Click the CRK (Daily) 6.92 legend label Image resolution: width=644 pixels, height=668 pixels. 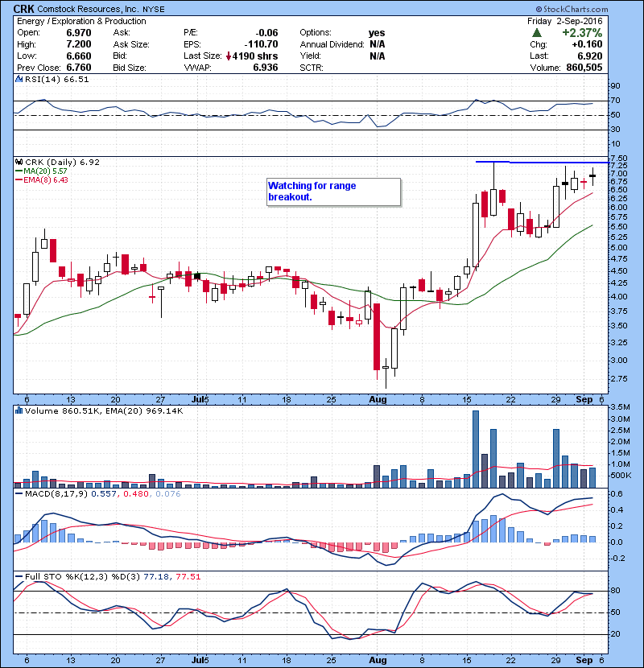[62, 163]
